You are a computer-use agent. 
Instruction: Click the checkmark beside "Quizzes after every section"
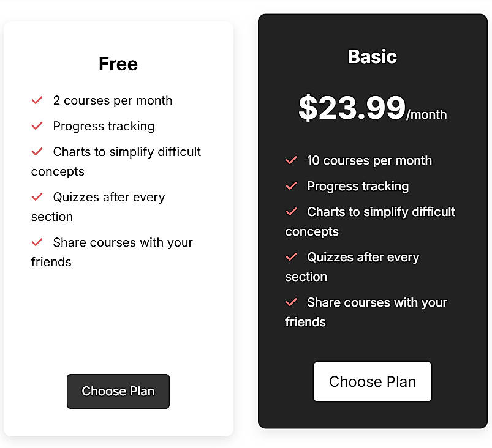coord(37,197)
